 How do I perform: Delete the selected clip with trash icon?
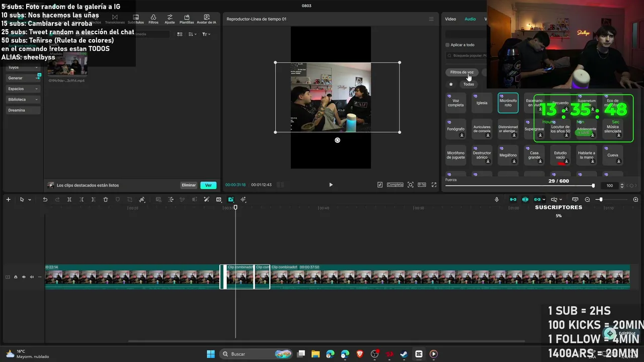[x=106, y=200]
